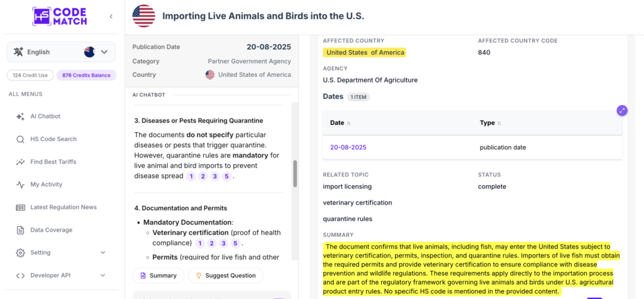Viewport: 644px width, 299px height.
Task: Open the English language dropdown
Action: (61, 52)
